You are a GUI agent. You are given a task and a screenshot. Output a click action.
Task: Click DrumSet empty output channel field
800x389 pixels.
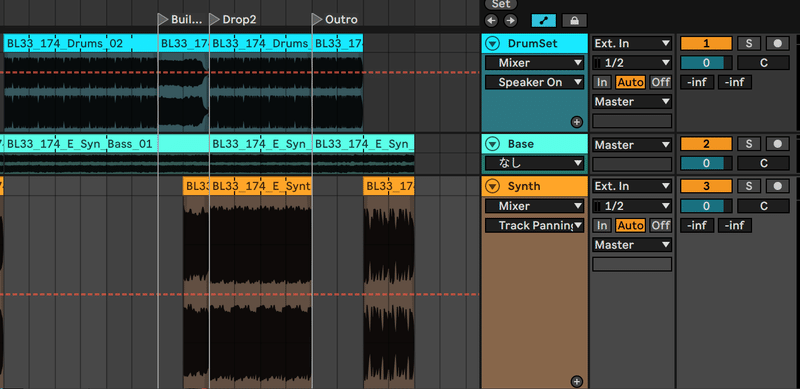(x=632, y=121)
